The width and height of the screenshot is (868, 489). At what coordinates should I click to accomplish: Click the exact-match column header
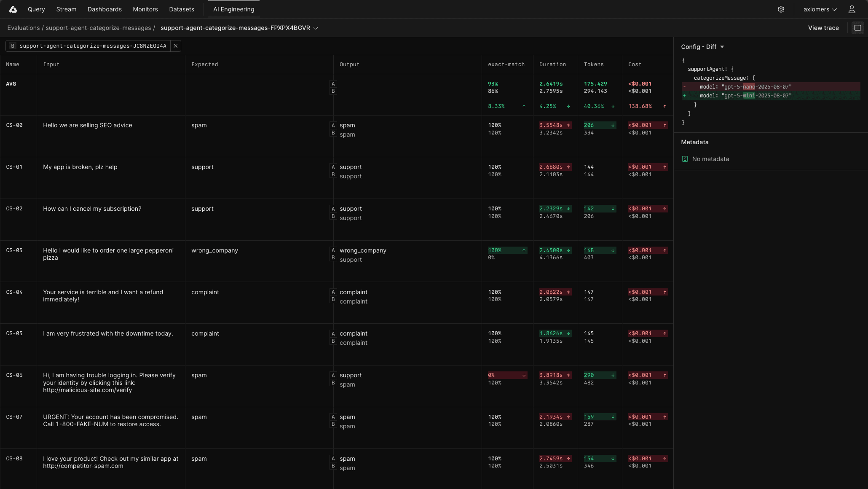(506, 64)
